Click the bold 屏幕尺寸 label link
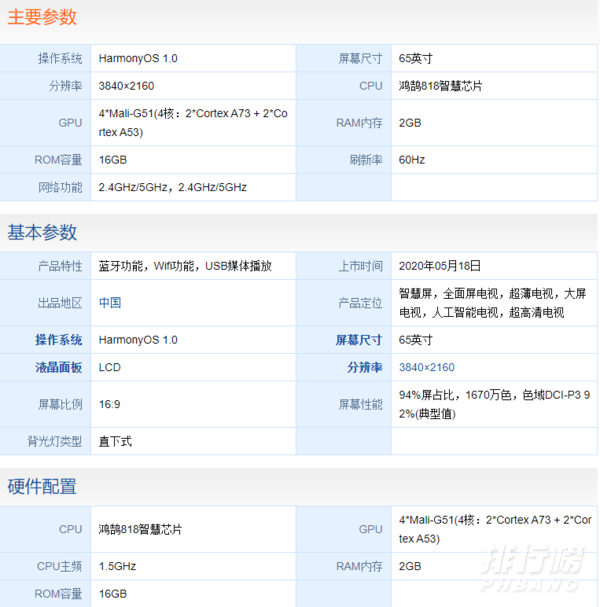Screen dimensions: 600x607 coord(359,340)
